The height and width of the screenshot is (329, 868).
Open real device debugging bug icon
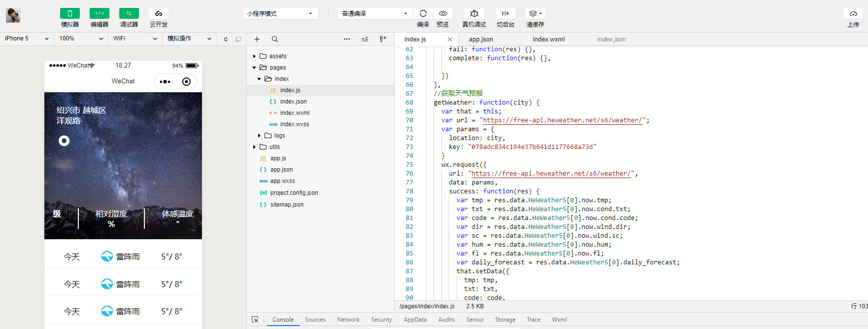(474, 13)
